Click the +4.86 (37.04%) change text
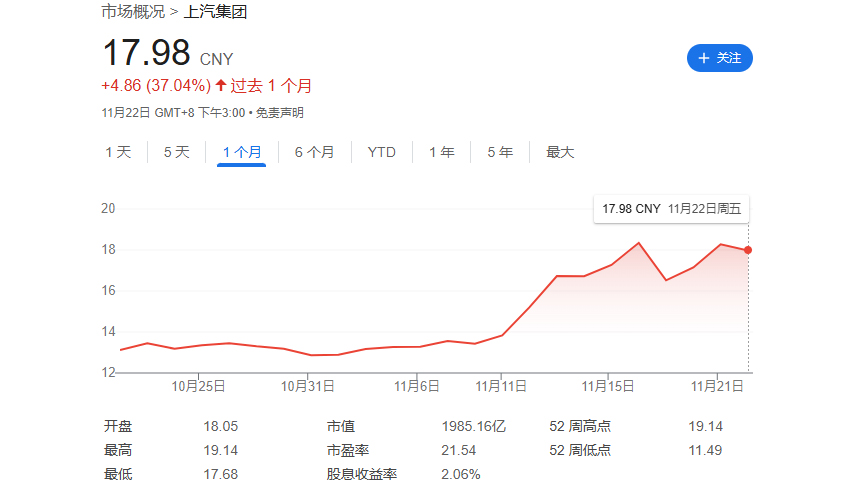This screenshot has height=482, width=856. click(x=156, y=86)
